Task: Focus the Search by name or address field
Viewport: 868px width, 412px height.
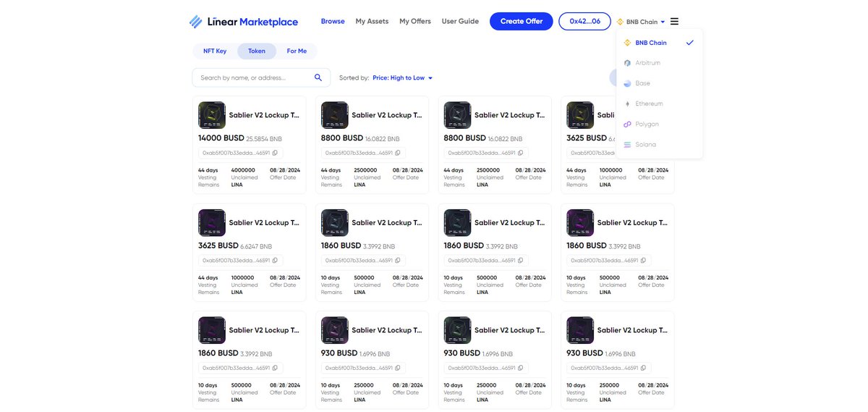Action: pyautogui.click(x=261, y=77)
